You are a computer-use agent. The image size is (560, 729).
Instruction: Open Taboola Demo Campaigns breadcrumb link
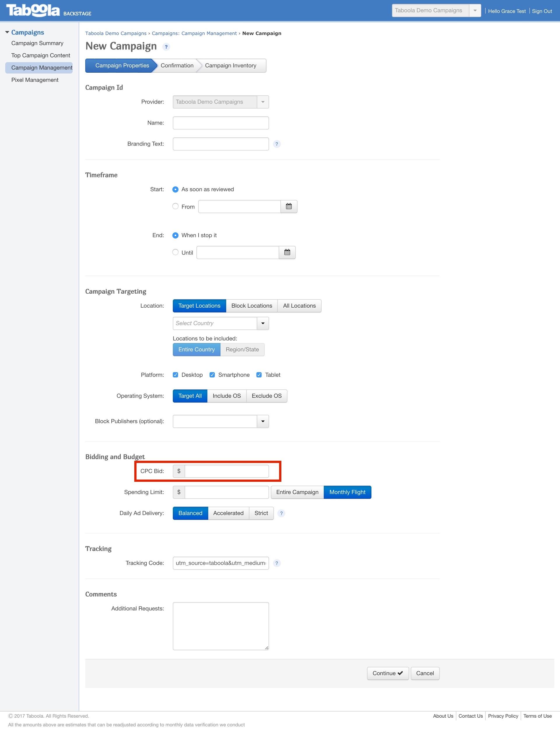[x=116, y=33]
